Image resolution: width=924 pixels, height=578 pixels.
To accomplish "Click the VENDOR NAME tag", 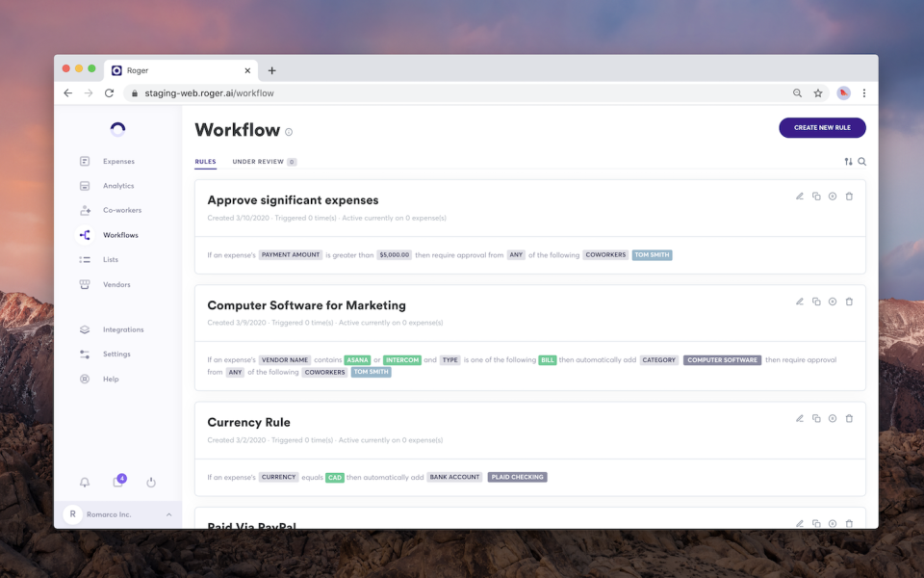I will [285, 359].
